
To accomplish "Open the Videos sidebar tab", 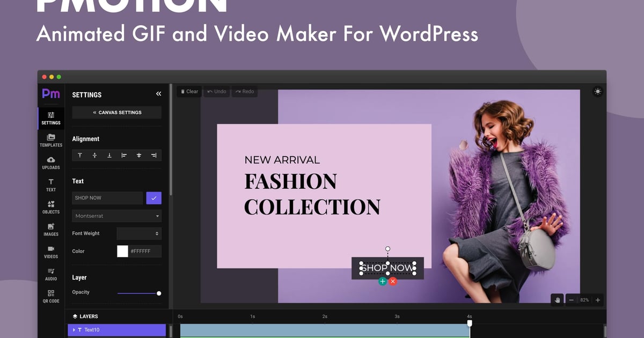I will coord(51,252).
